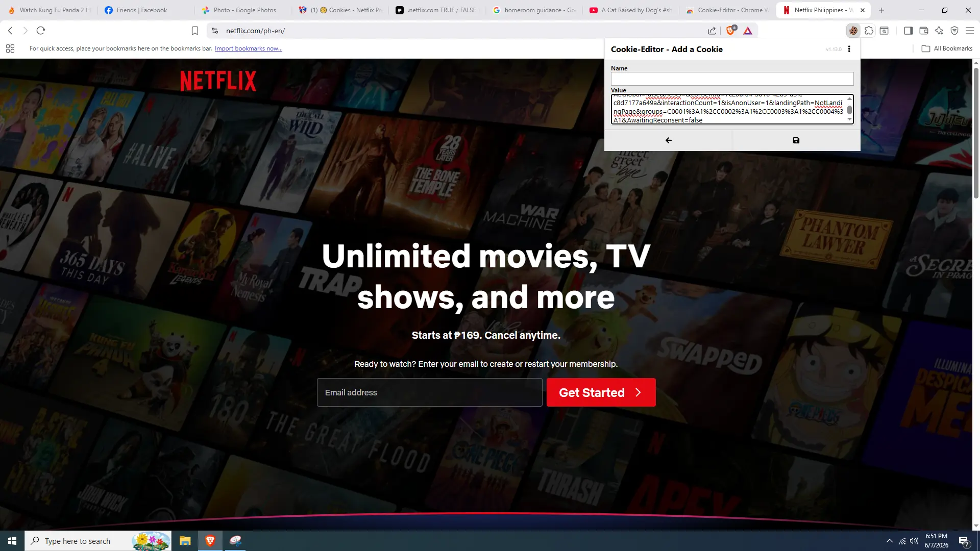Click Windows taskbar search box
Screen dimensions: 980x551
[98, 541]
